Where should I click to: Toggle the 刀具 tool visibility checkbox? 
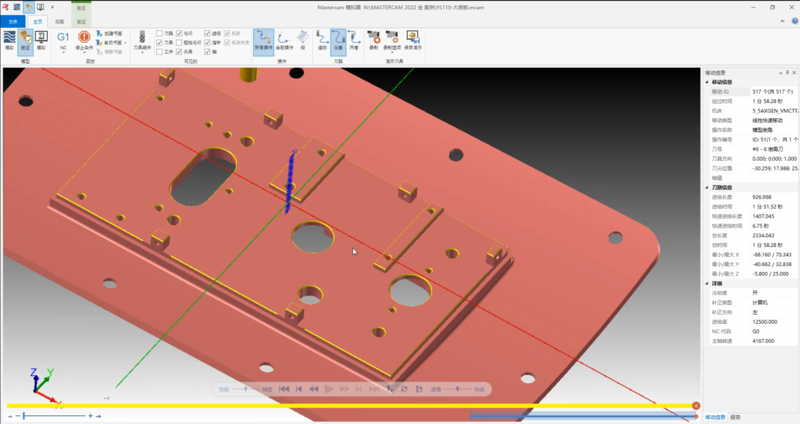click(159, 42)
